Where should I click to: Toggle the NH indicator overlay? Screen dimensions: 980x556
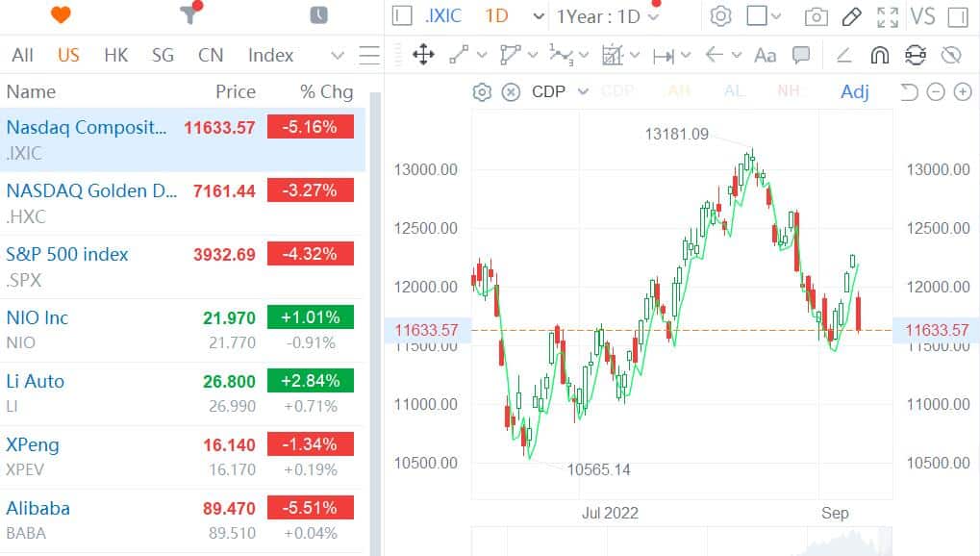[x=788, y=90]
